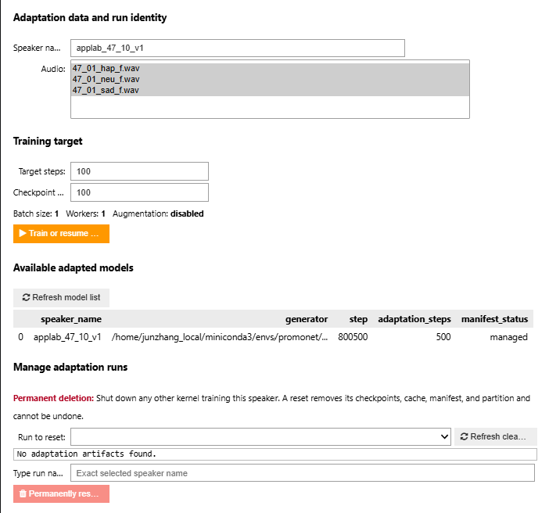Click the row index 0 cell
This screenshot has height=513, width=549.
[x=21, y=337]
